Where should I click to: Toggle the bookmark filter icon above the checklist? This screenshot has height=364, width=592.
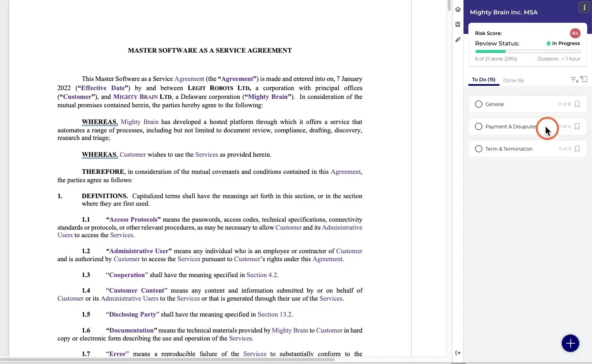coord(585,79)
